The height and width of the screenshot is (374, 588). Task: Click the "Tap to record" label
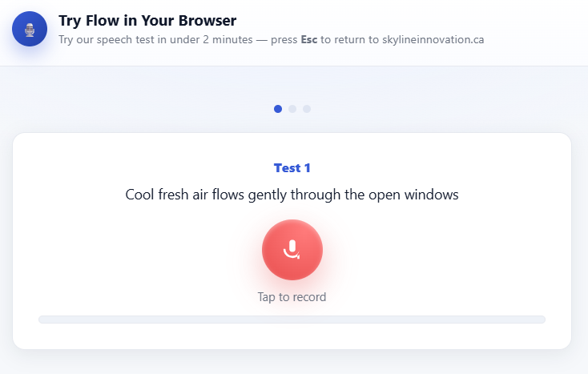click(x=292, y=297)
